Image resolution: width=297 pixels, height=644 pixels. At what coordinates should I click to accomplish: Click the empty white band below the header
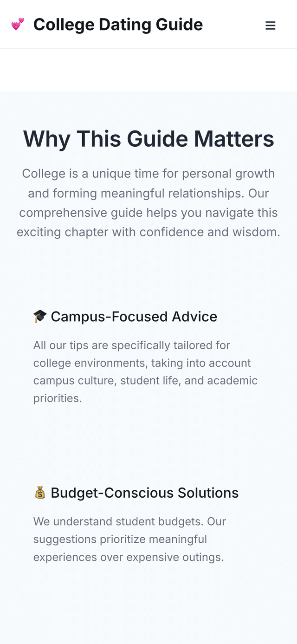coord(148,70)
